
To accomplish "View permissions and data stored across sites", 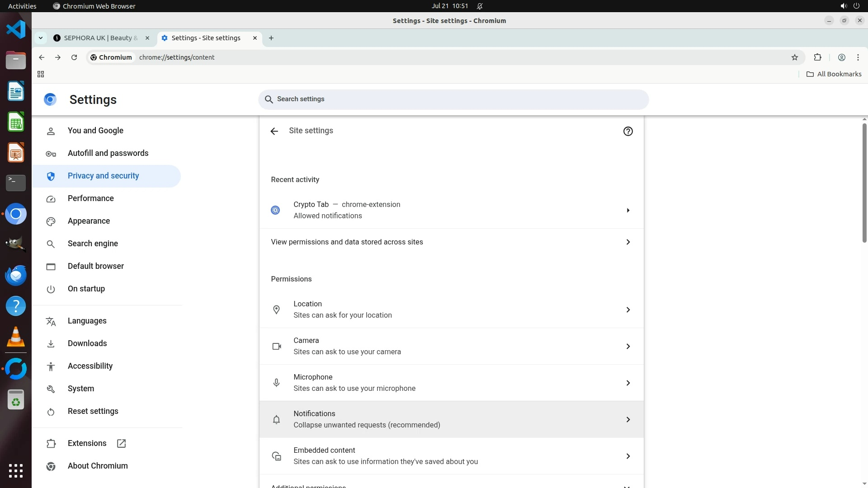I will pos(451,242).
